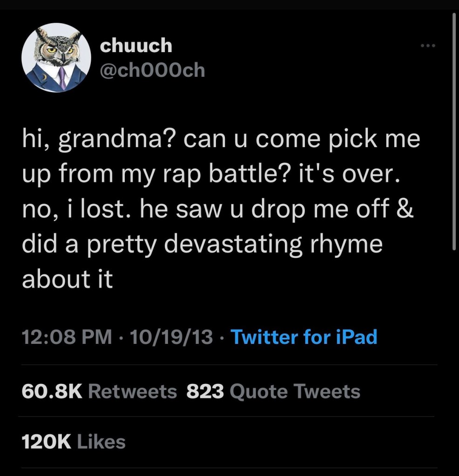Click the tweet line starting "hi, grandma?"
Screen dimensions: 459x476
(221, 140)
